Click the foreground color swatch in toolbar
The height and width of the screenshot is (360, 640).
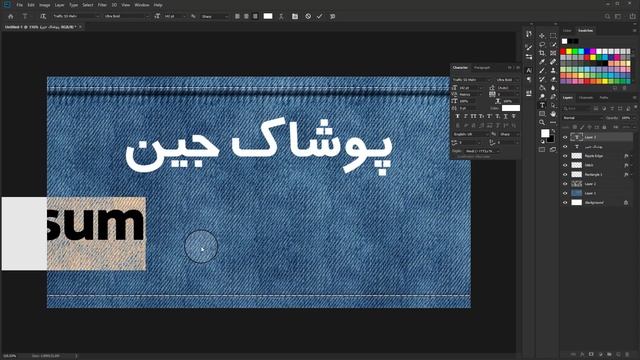pos(545,133)
